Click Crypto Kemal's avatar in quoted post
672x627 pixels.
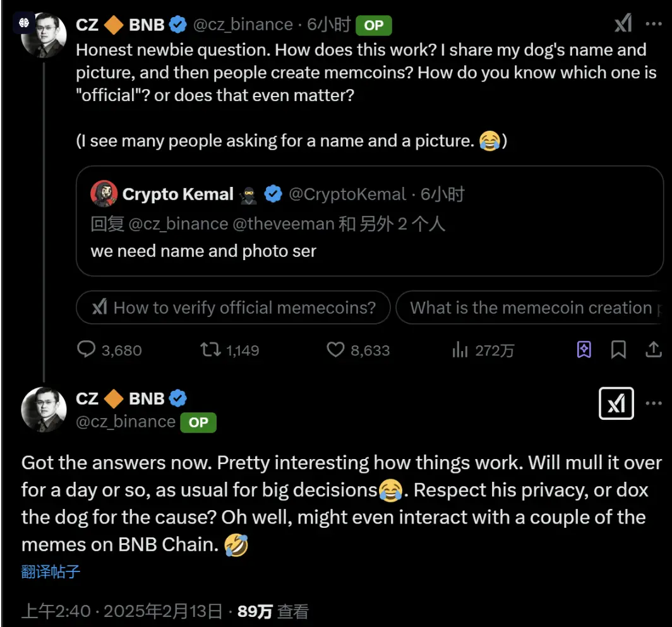[x=104, y=194]
